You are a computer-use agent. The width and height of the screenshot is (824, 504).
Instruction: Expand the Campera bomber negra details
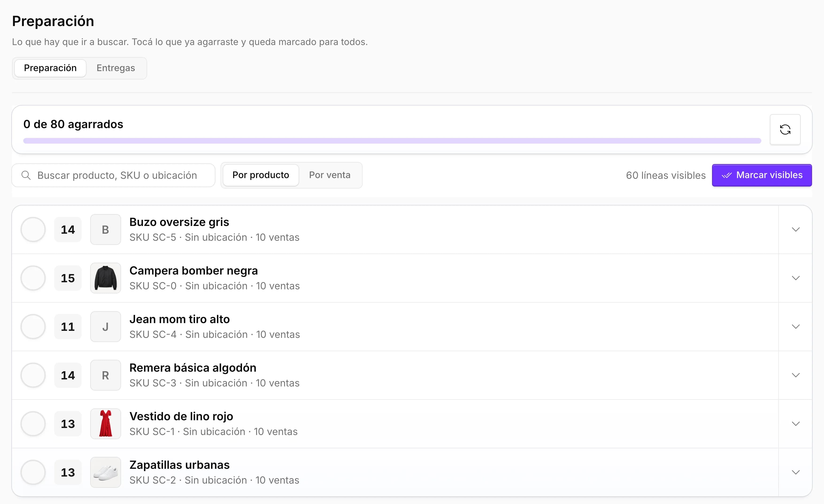click(x=796, y=278)
